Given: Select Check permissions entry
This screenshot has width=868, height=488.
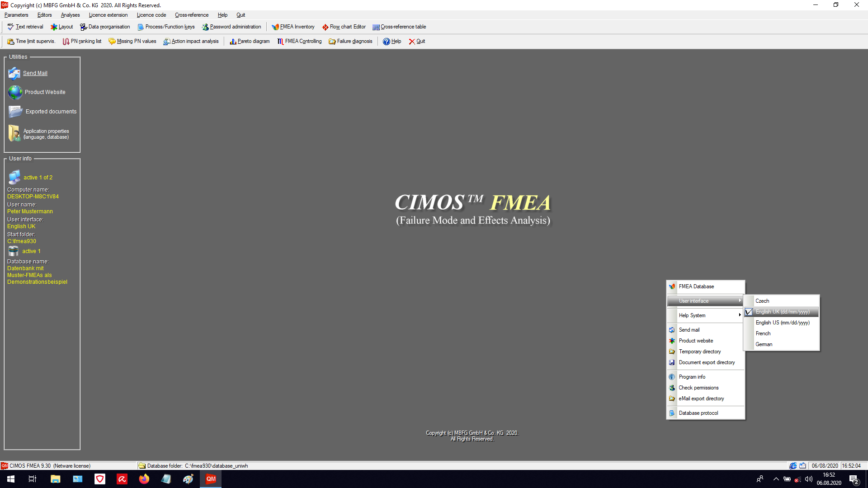Looking at the screenshot, I should tap(705, 388).
